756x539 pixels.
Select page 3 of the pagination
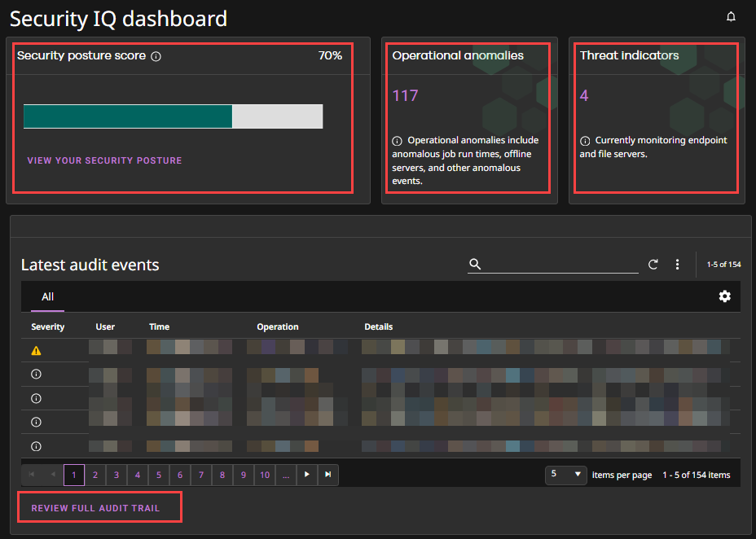pyautogui.click(x=116, y=475)
